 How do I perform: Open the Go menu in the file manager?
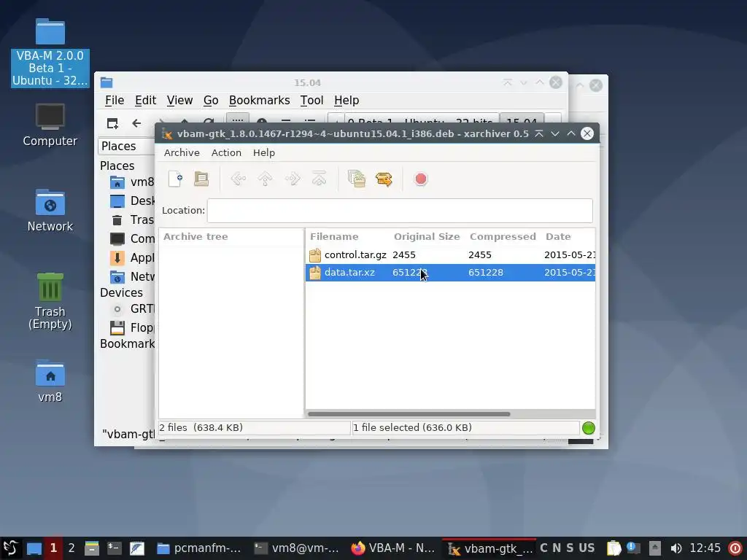pyautogui.click(x=211, y=101)
